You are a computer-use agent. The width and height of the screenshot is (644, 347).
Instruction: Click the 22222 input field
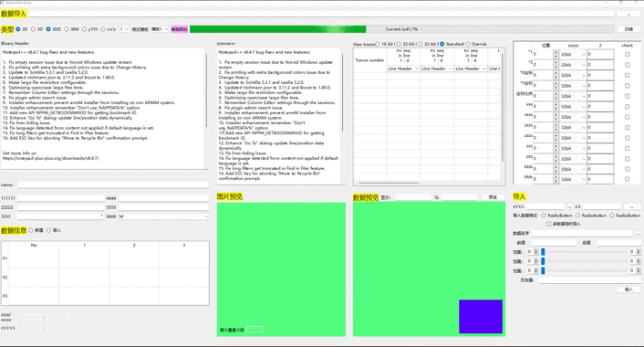tap(60, 207)
